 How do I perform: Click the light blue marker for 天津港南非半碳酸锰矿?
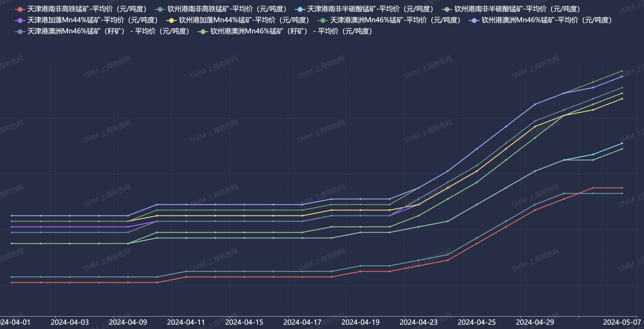point(300,9)
